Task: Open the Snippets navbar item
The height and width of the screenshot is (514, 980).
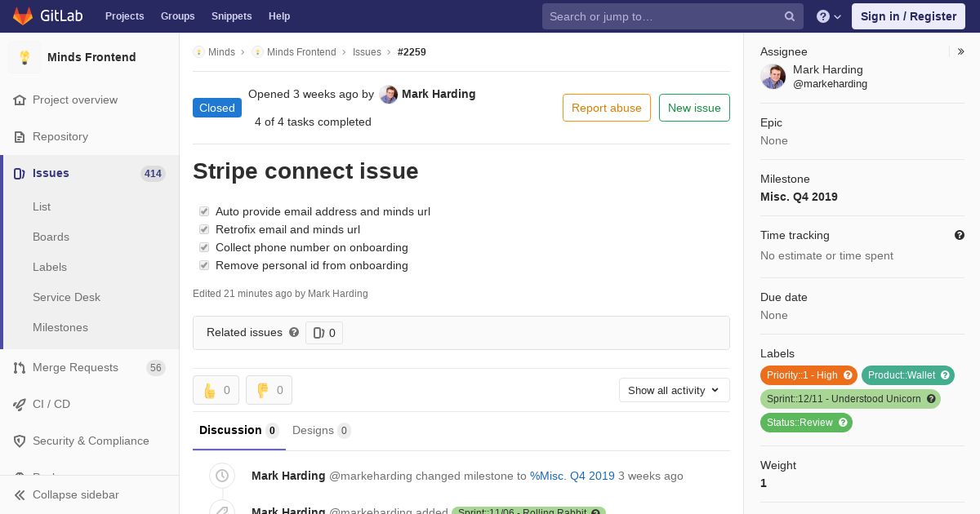Action: tap(231, 16)
